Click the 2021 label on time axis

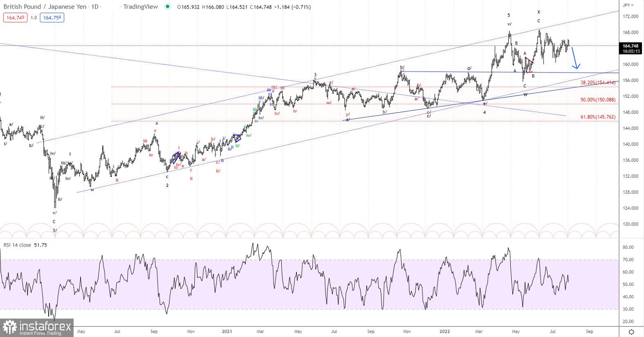pyautogui.click(x=227, y=332)
